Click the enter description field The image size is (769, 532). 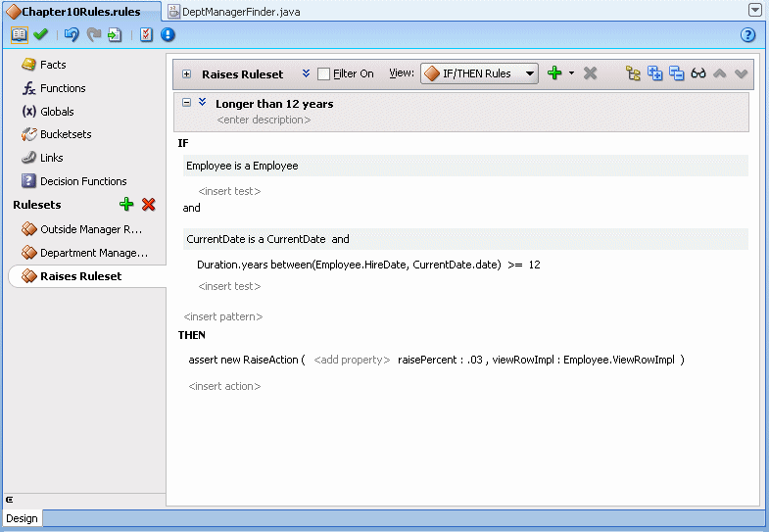pos(264,120)
